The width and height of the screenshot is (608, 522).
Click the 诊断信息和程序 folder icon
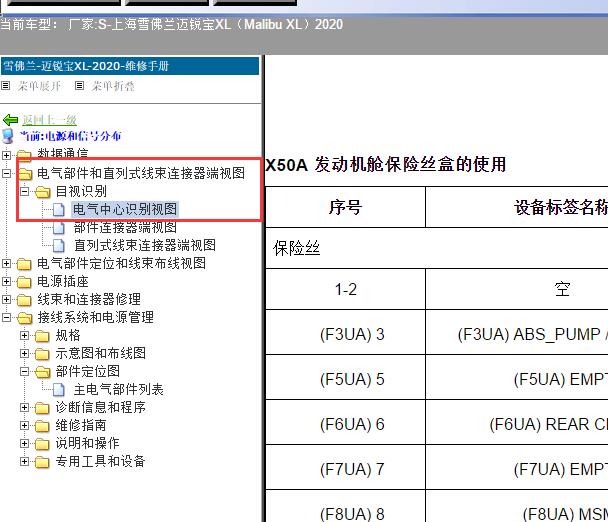pos(42,408)
